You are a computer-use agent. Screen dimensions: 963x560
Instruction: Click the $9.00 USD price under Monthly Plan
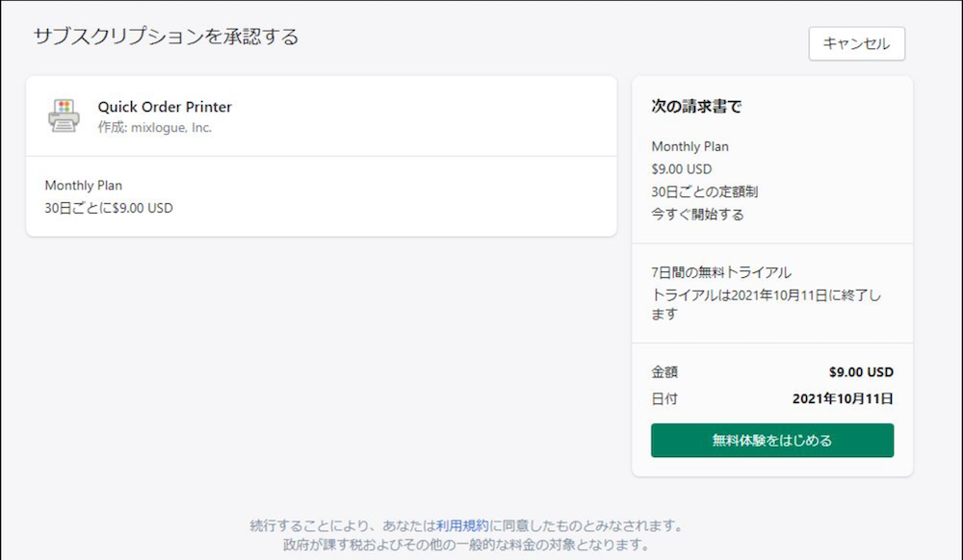682,169
